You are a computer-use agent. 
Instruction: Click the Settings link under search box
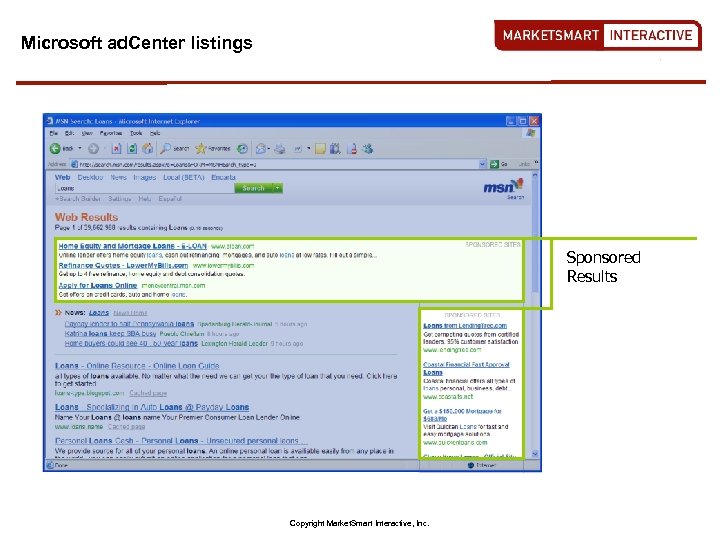pyautogui.click(x=119, y=199)
